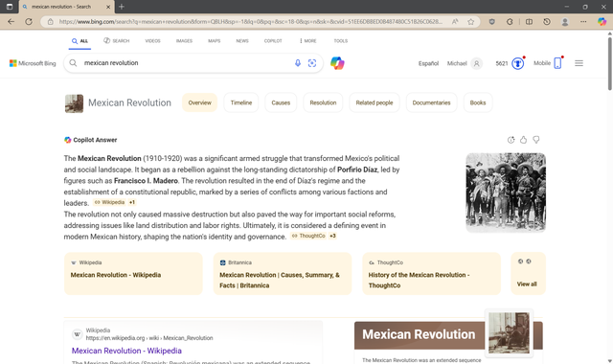Switch to the COPILOT tab
Viewport: 613px width, 364px height.
(273, 40)
